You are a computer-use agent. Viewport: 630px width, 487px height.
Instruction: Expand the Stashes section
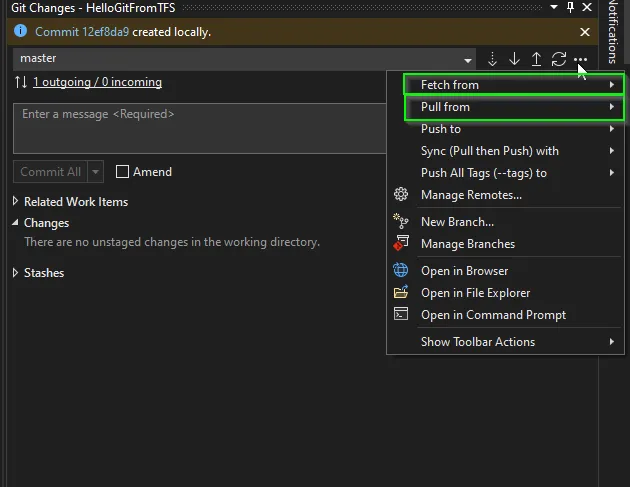(15, 273)
